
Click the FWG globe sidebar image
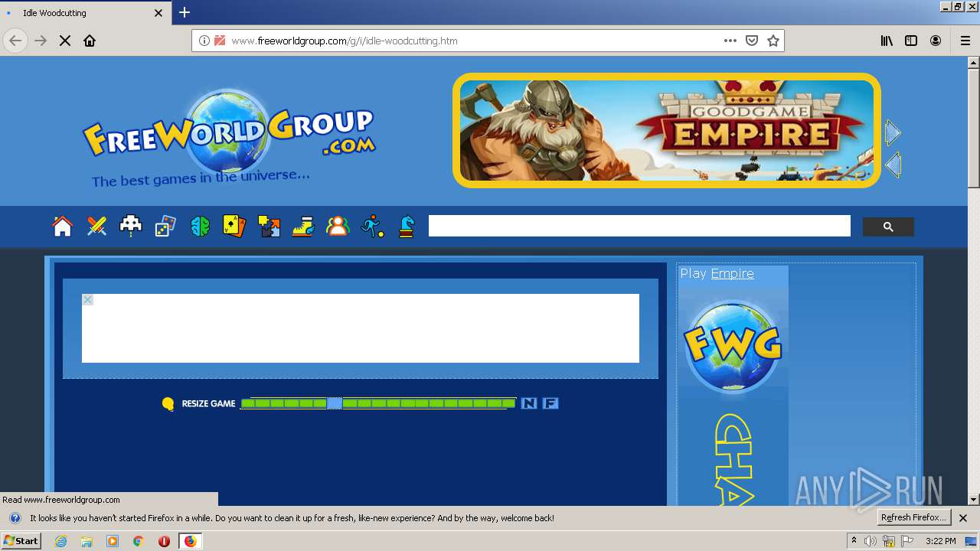click(x=733, y=346)
